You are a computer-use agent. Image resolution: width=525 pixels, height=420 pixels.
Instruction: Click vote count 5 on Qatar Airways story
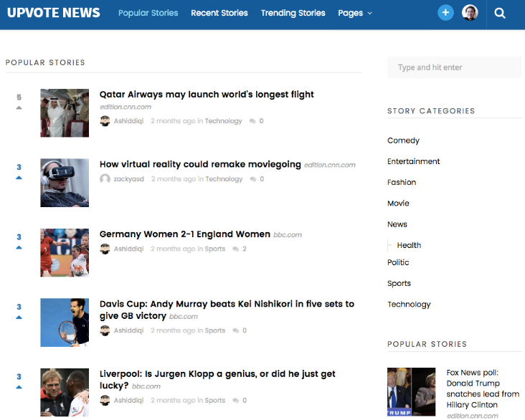pos(19,97)
